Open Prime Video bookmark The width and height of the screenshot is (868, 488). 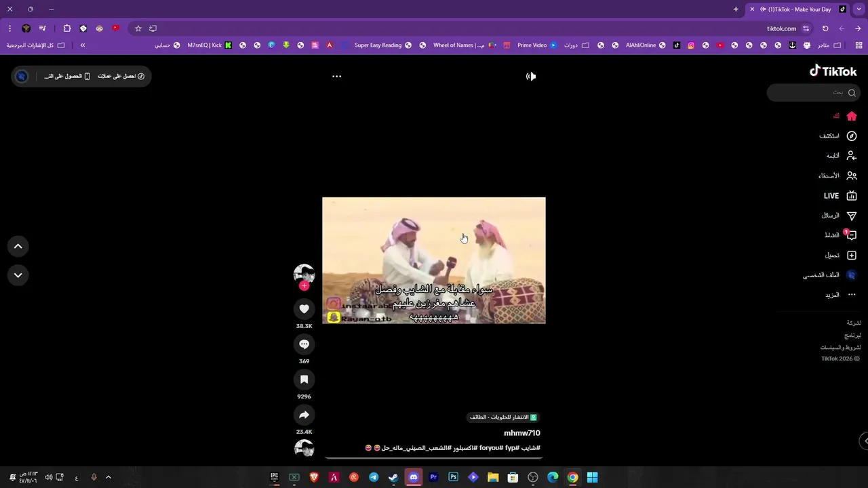[537, 45]
